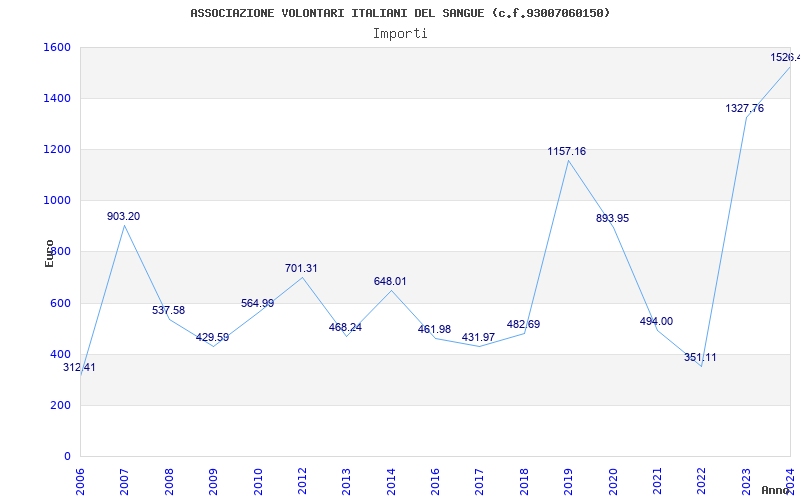Click the Importi subtitle
This screenshot has width=800, height=500.
pyautogui.click(x=400, y=34)
